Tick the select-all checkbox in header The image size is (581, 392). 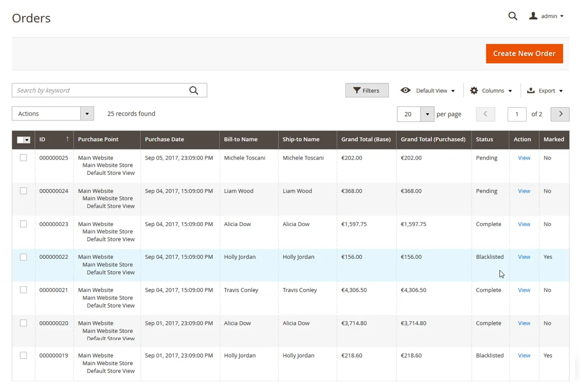click(21, 139)
